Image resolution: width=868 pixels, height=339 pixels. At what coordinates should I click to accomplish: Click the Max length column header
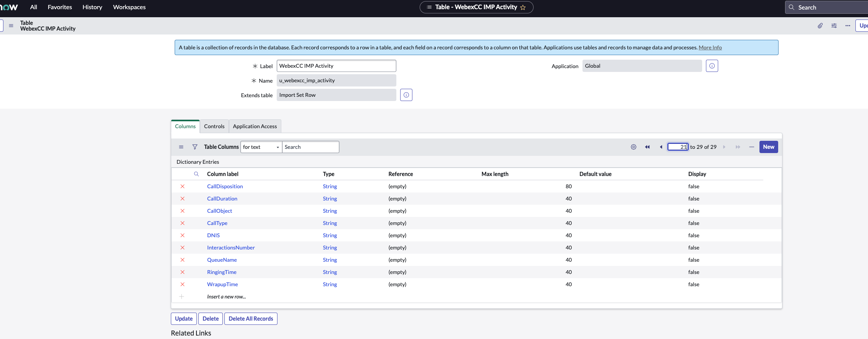click(495, 174)
